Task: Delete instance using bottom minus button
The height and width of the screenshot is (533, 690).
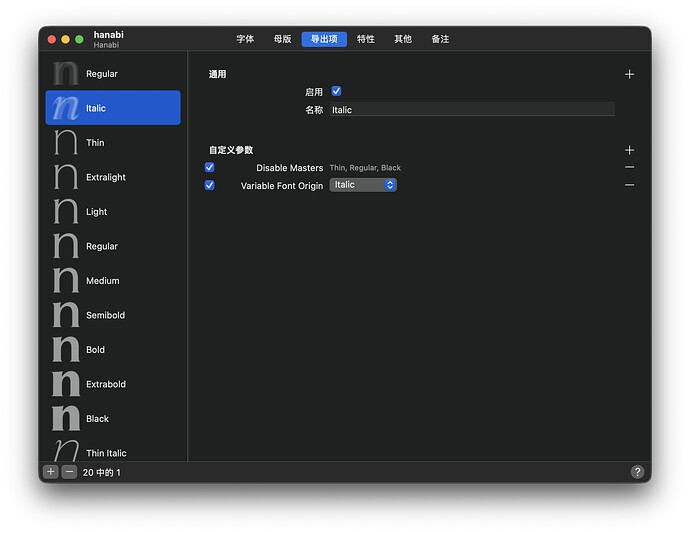Action: coord(69,472)
